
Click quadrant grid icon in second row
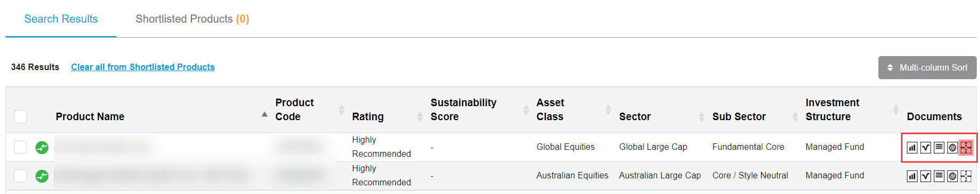click(x=966, y=176)
